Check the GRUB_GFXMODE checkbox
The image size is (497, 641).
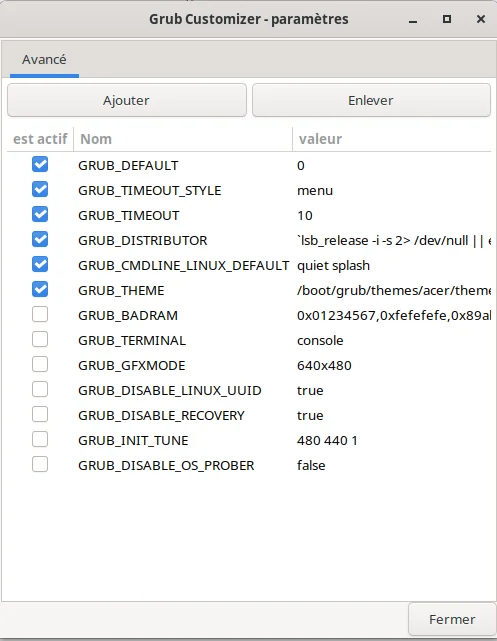point(40,364)
